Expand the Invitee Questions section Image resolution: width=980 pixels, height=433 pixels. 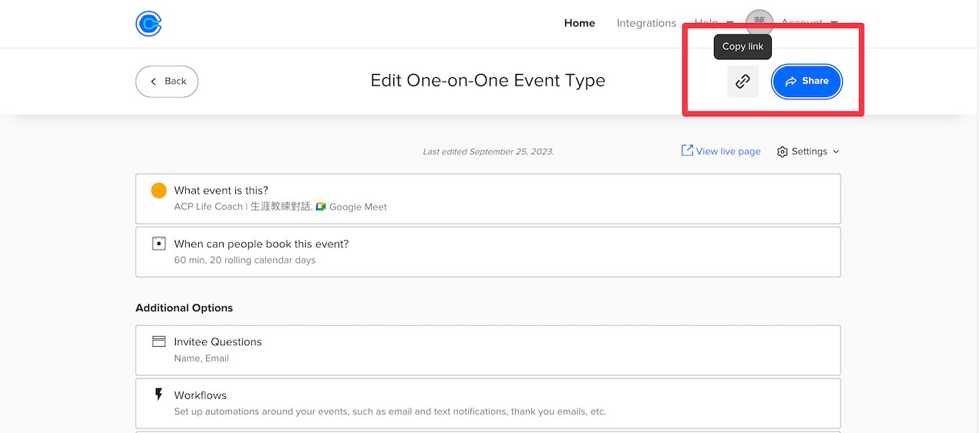tap(488, 350)
